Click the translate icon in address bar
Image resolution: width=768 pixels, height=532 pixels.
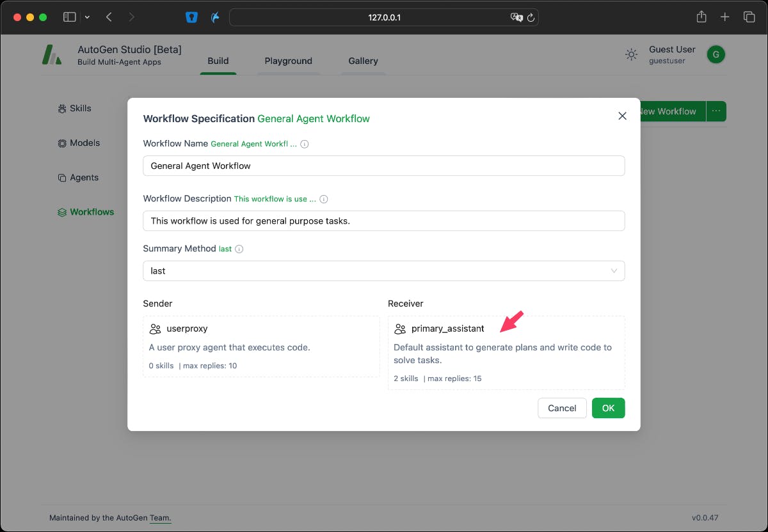pos(516,17)
